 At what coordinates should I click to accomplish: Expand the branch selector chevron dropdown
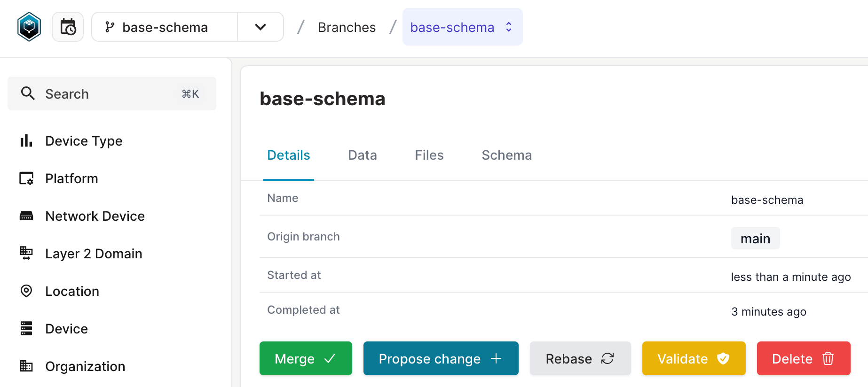click(x=260, y=27)
